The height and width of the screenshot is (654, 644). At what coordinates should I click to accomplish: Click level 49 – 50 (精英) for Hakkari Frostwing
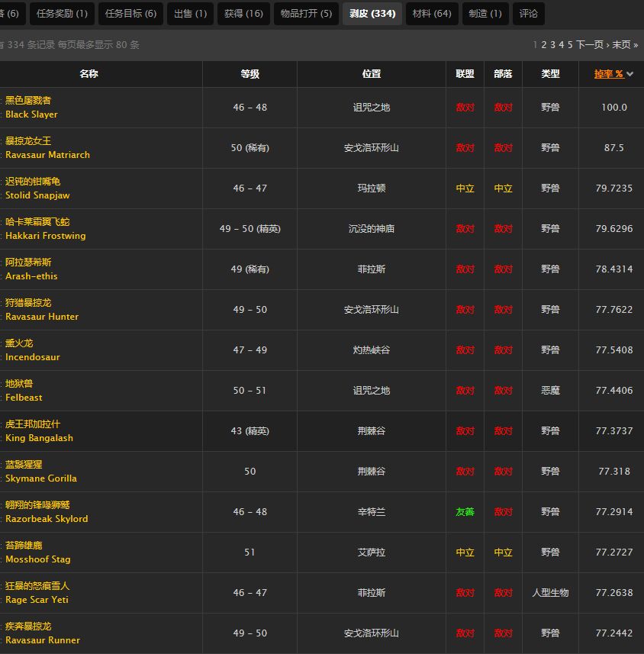pos(250,229)
